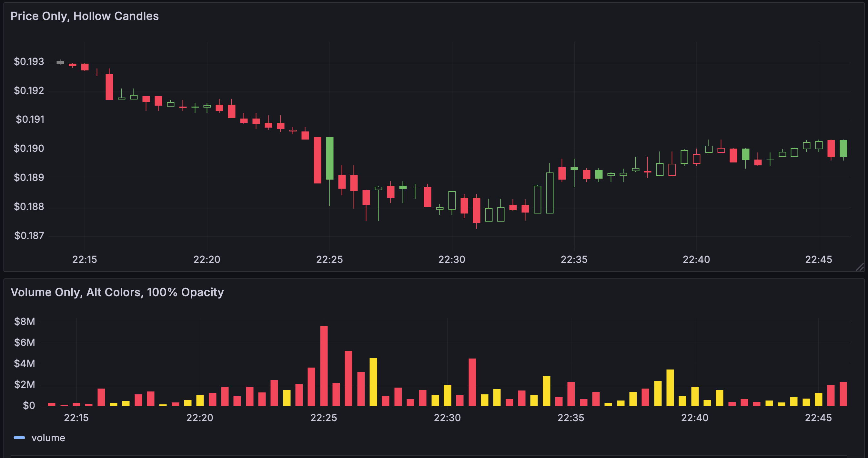This screenshot has width=868, height=458.
Task: Click the 22:45 time label under volume chart
Action: point(818,418)
